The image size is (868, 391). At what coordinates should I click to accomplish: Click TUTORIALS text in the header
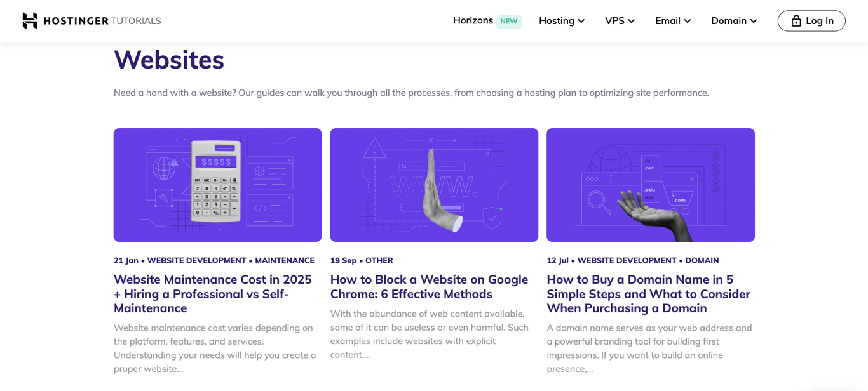(x=135, y=20)
